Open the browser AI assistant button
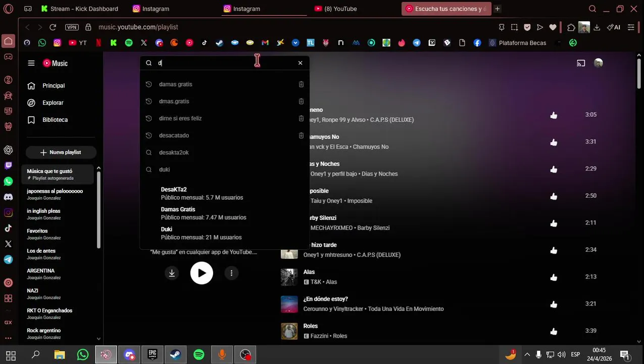This screenshot has height=364, width=644. [x=614, y=27]
